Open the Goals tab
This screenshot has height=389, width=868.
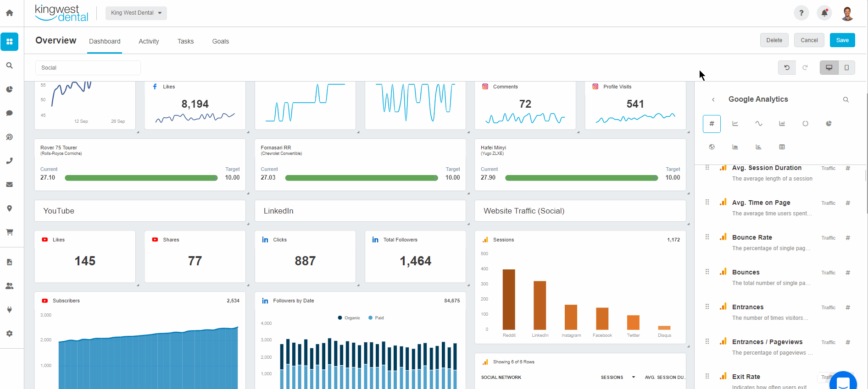220,41
